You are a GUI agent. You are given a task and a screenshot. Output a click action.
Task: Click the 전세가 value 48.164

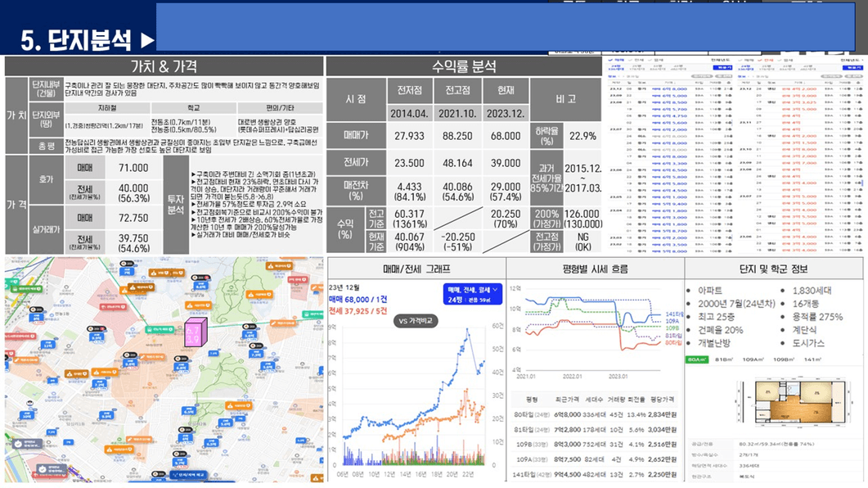coord(457,163)
